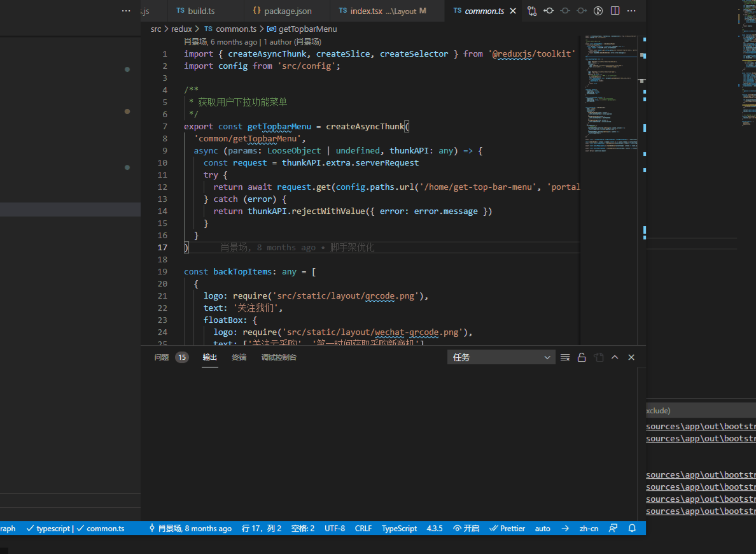This screenshot has width=756, height=554.
Task: Open the editor more actions ... menu
Action: coord(631,11)
